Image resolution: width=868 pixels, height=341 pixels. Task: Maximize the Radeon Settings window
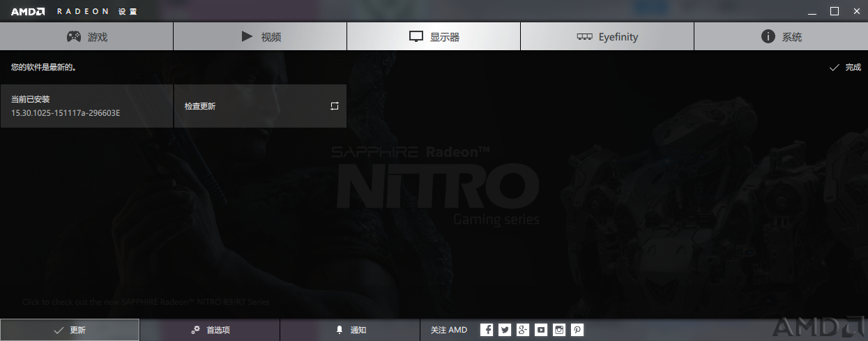click(x=834, y=11)
